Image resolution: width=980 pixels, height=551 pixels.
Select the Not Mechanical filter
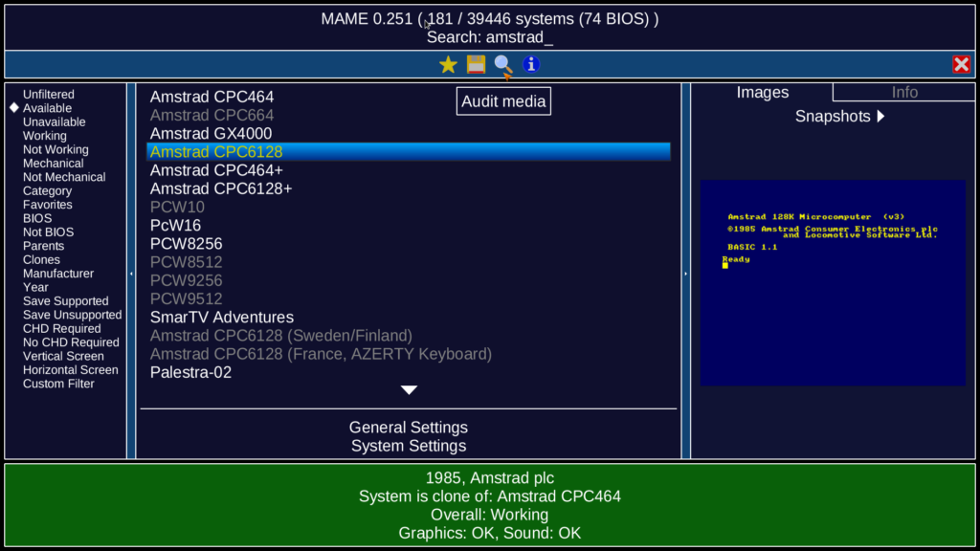(x=64, y=177)
